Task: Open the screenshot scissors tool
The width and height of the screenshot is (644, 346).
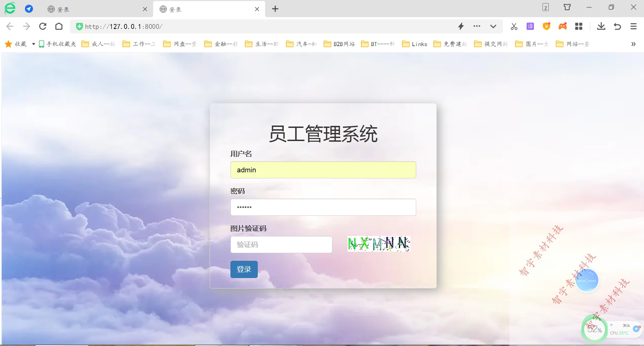Action: (x=514, y=26)
